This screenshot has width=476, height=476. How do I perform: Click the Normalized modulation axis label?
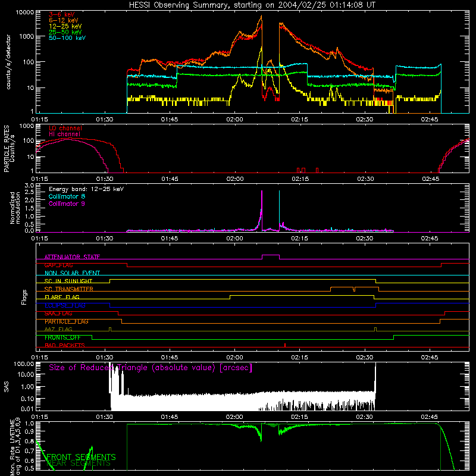tap(15, 208)
